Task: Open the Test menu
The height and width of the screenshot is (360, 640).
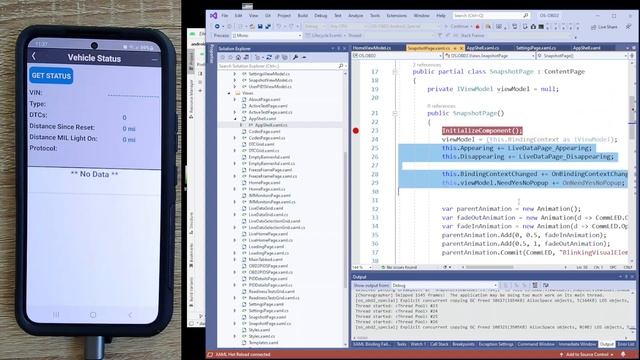Action: pos(338,16)
